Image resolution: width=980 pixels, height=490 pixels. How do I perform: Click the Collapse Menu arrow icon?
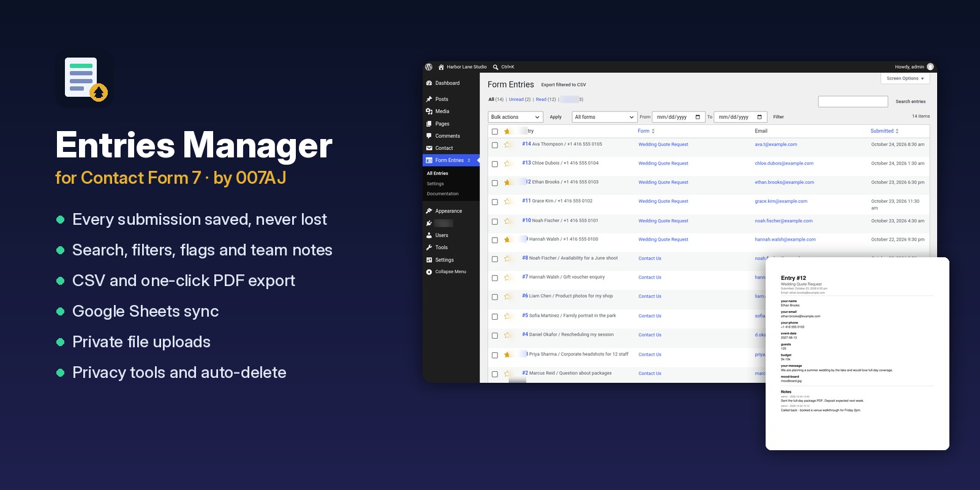click(429, 271)
